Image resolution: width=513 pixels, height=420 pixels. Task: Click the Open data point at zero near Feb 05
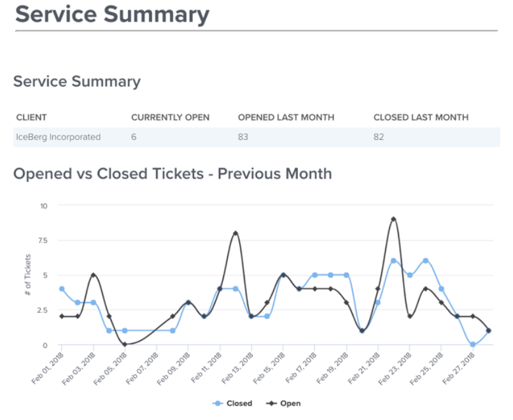tap(125, 344)
